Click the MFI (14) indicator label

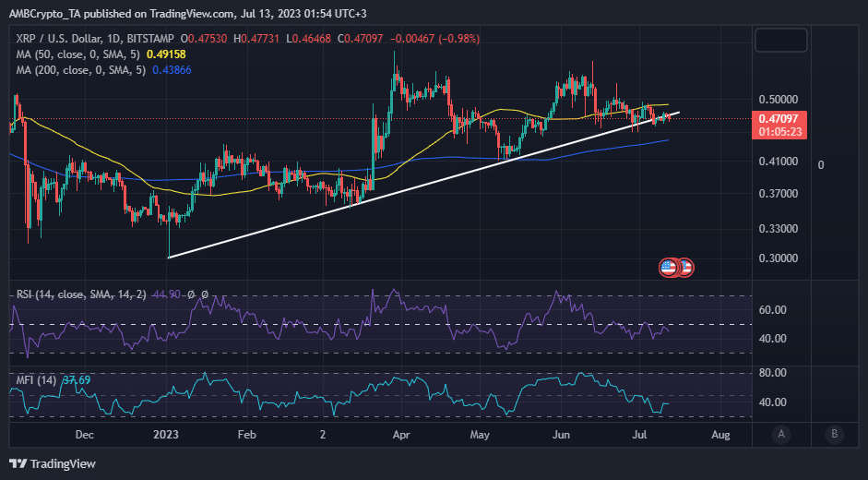(x=34, y=379)
